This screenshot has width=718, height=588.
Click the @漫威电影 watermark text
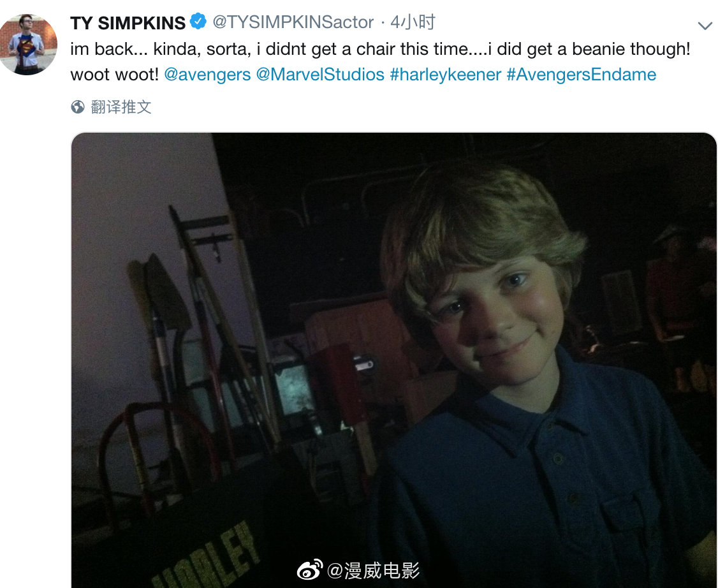(x=373, y=571)
